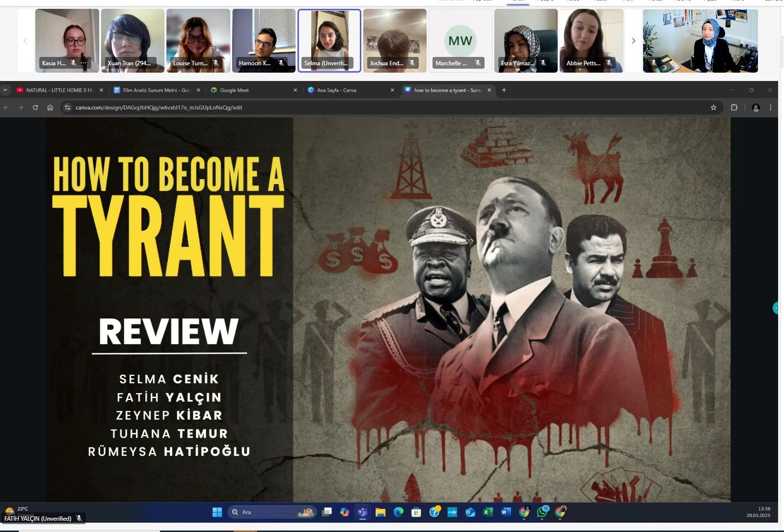Click muted mic icon on Marchelle's tile
This screenshot has height=532, width=784.
pyautogui.click(x=478, y=63)
